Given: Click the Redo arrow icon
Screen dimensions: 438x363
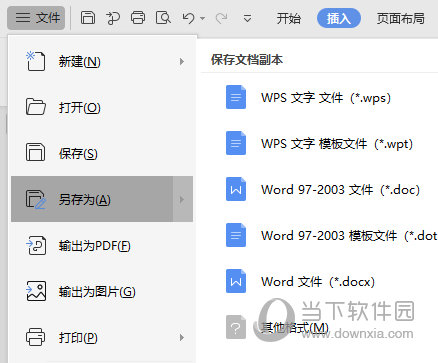Looking at the screenshot, I should coord(221,18).
